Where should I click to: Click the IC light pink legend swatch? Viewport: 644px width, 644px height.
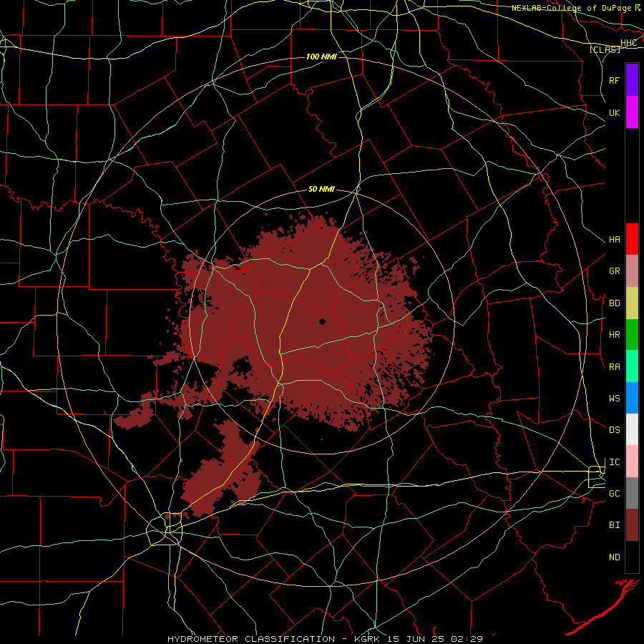[632, 462]
